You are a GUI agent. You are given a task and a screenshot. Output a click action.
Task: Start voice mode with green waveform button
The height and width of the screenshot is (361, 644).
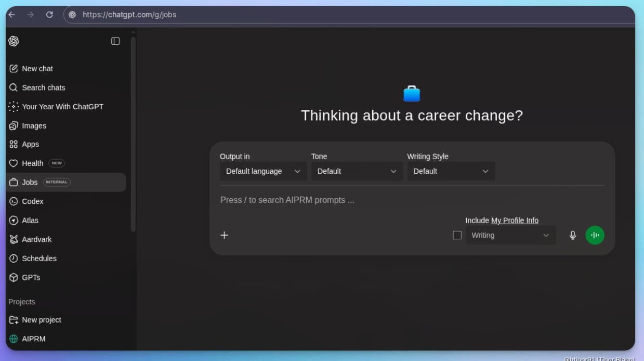(x=595, y=235)
